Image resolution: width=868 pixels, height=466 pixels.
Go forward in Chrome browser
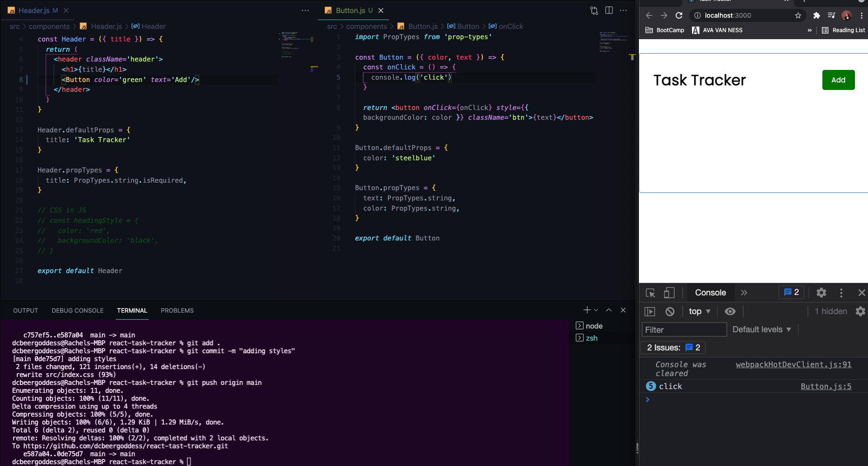click(x=664, y=15)
